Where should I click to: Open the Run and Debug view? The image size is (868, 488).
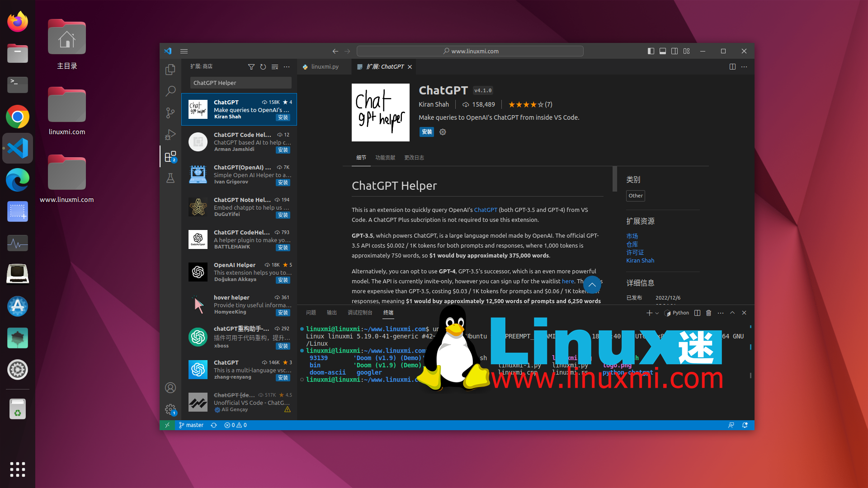170,135
